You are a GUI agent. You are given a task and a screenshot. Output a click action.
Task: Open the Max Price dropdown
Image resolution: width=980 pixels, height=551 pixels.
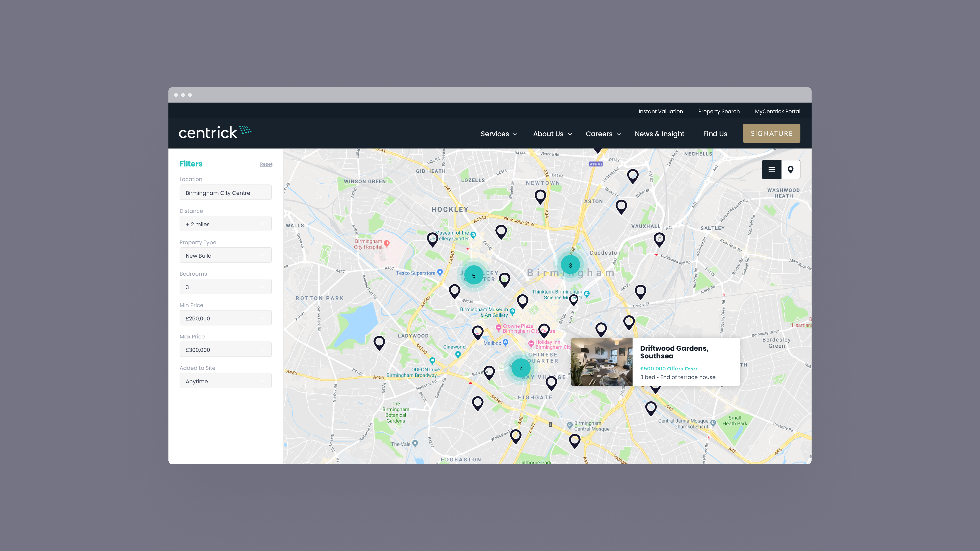pyautogui.click(x=225, y=350)
